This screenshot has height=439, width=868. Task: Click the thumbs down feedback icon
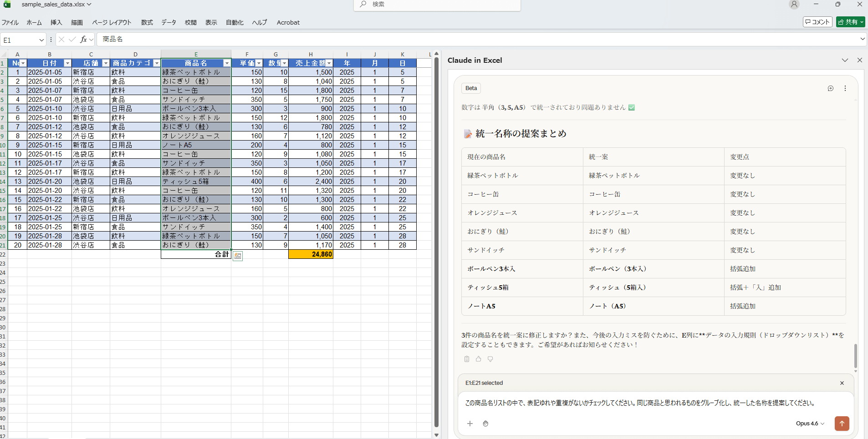pos(490,359)
